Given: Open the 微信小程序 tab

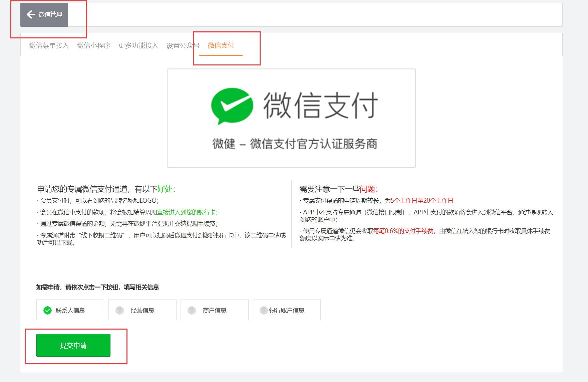Looking at the screenshot, I should (94, 45).
